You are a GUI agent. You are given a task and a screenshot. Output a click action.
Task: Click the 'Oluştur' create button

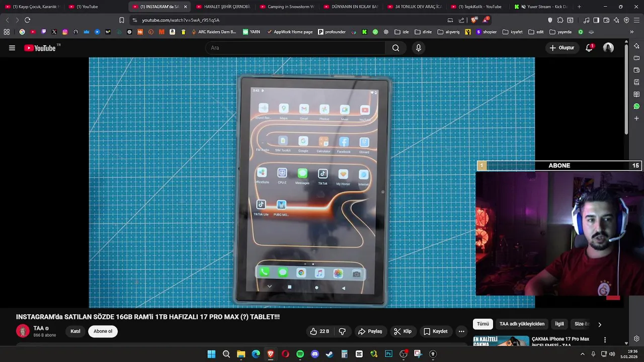(x=561, y=48)
